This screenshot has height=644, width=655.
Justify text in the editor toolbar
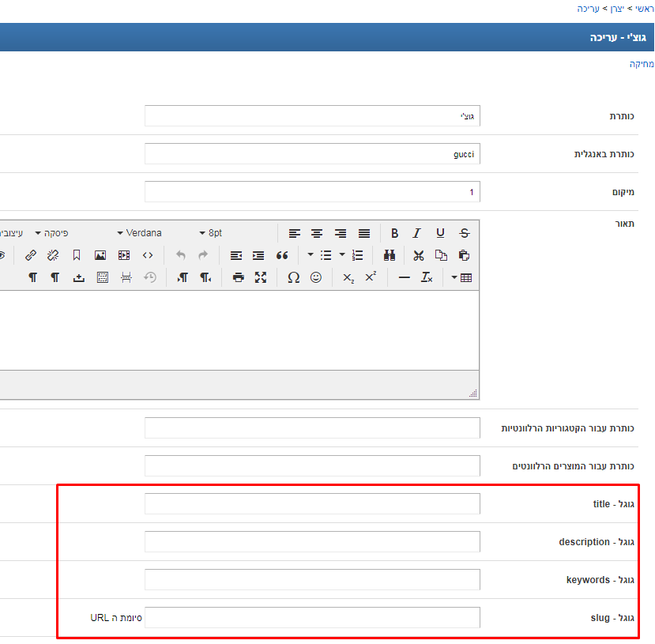point(363,233)
